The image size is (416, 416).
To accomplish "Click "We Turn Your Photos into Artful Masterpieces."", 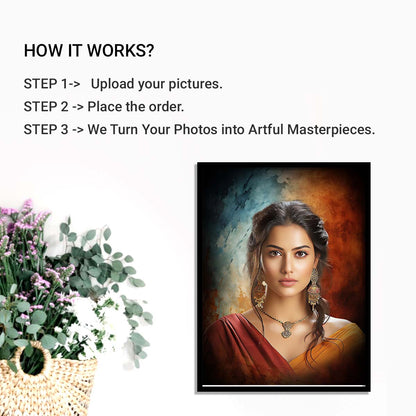I will (x=231, y=129).
